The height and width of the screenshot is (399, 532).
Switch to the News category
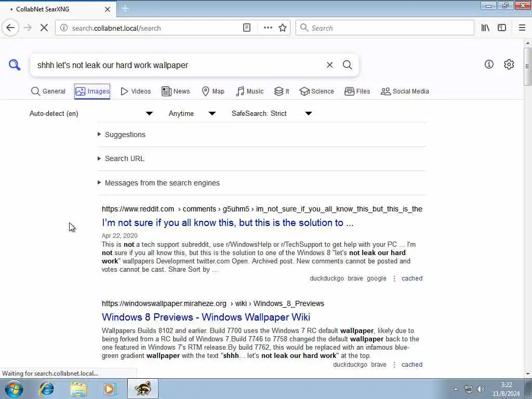[x=176, y=91]
